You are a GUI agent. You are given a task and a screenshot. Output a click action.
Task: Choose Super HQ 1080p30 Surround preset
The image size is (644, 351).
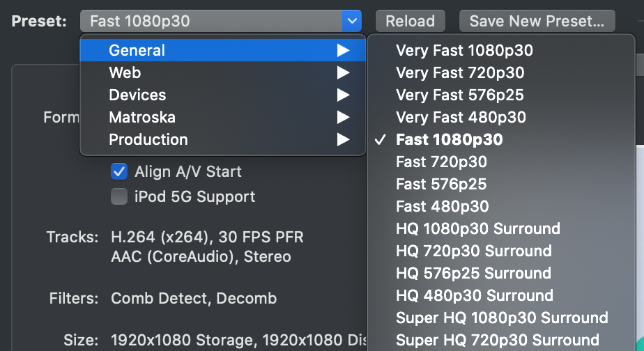pos(501,318)
